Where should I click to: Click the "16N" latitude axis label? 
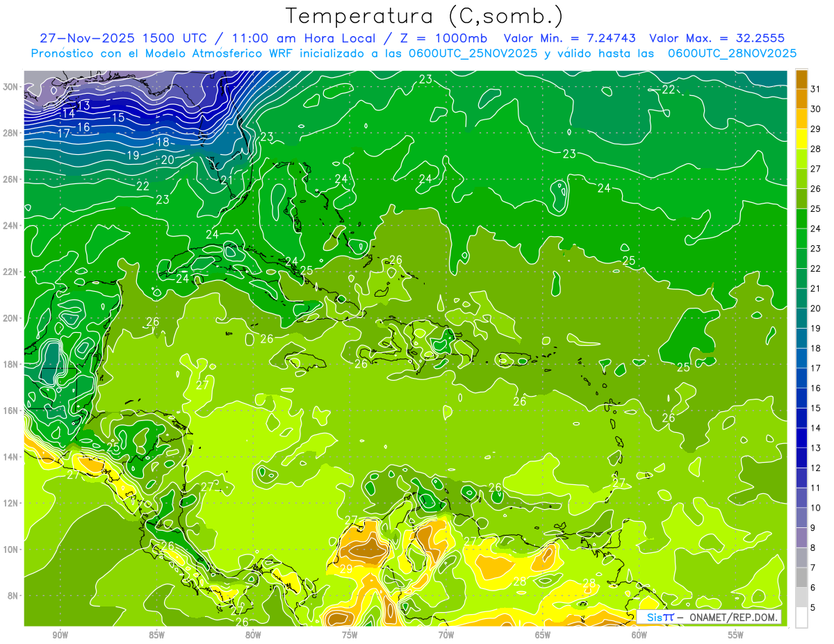[x=12, y=411]
